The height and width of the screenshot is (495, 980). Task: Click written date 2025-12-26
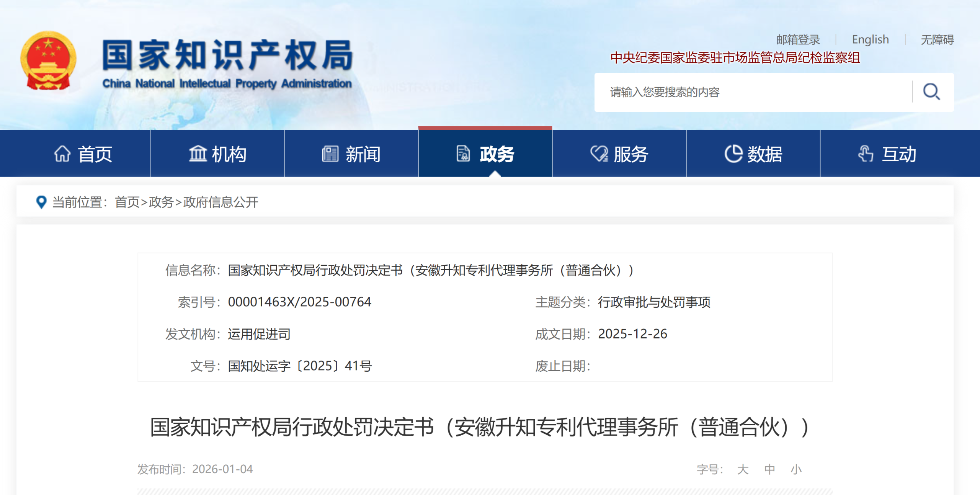coord(632,334)
